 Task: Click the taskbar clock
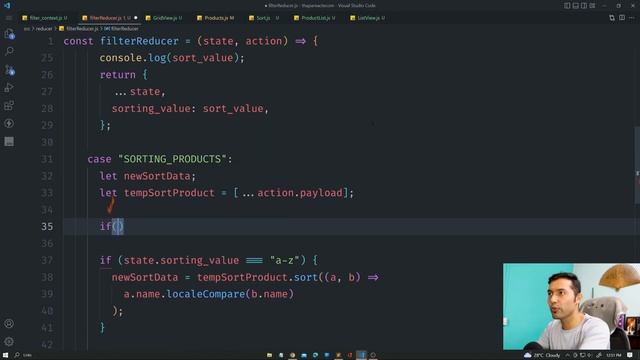613,355
